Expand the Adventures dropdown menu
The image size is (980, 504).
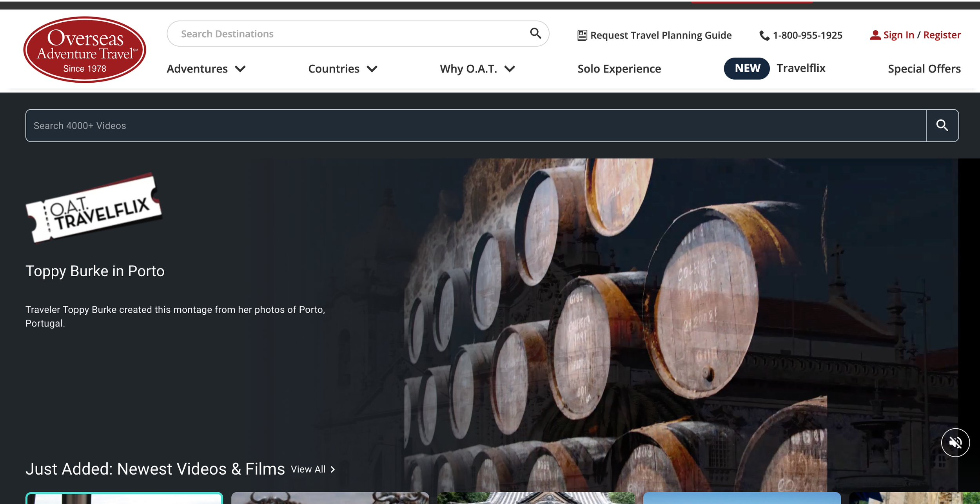[x=206, y=69]
